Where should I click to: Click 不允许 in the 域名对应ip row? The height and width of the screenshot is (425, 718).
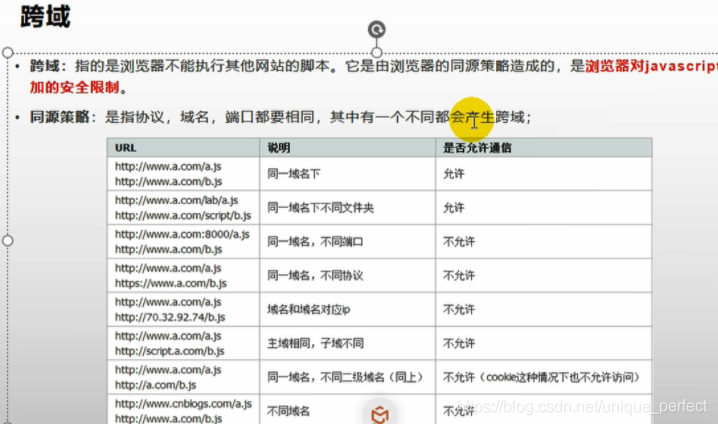459,310
